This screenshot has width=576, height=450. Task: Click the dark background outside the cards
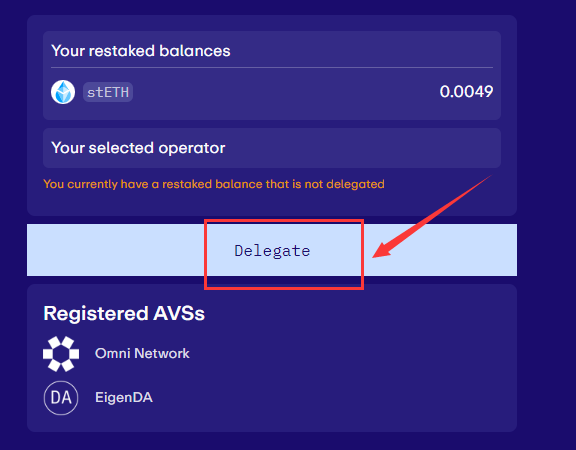coord(547,220)
